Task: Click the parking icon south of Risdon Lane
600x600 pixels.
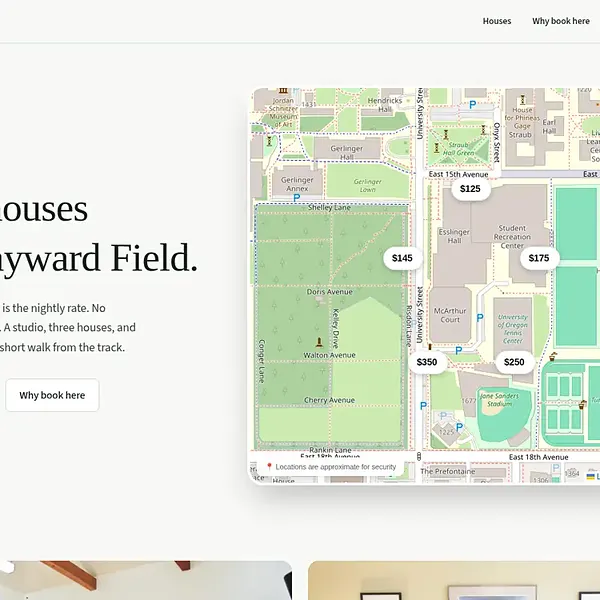Action: click(423, 406)
